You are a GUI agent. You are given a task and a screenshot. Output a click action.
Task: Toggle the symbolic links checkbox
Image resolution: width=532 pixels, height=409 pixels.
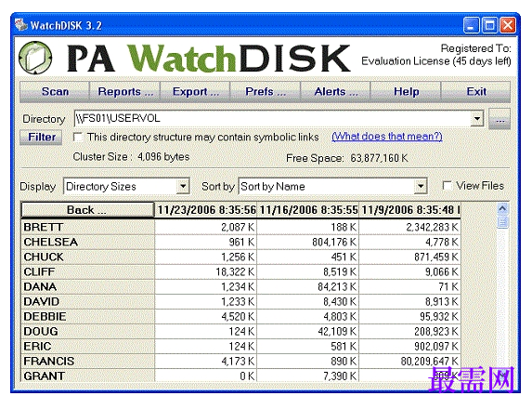coord(78,138)
